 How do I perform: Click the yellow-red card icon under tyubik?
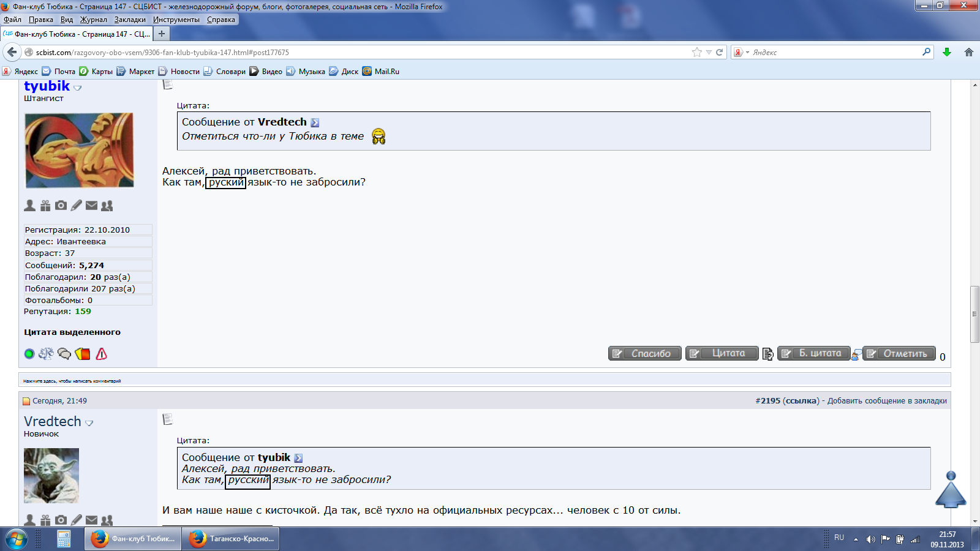pos(83,354)
